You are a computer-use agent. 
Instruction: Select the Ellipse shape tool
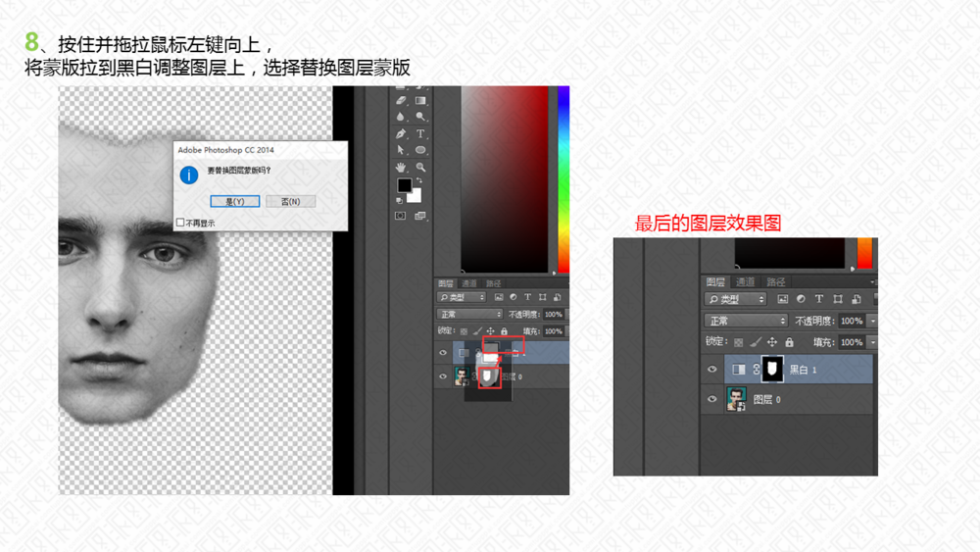point(420,150)
